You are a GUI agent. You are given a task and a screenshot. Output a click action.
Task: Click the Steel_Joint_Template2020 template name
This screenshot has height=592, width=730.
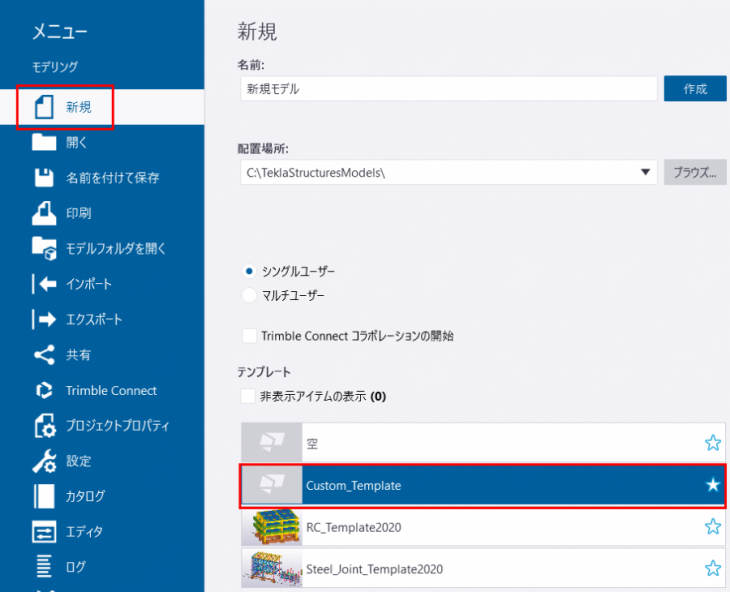click(374, 569)
